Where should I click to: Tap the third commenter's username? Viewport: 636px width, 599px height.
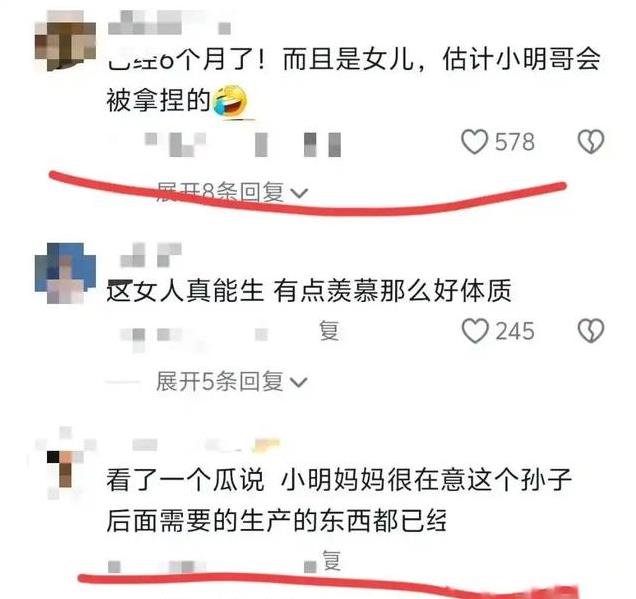[x=206, y=445]
